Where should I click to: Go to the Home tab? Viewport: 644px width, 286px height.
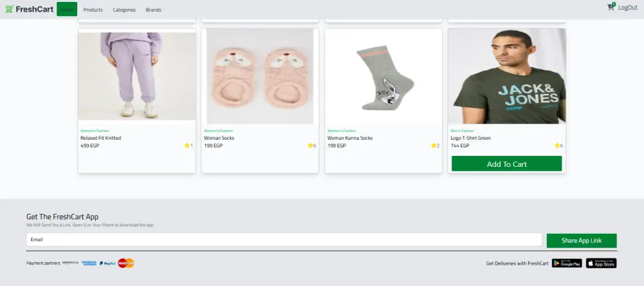tap(67, 9)
